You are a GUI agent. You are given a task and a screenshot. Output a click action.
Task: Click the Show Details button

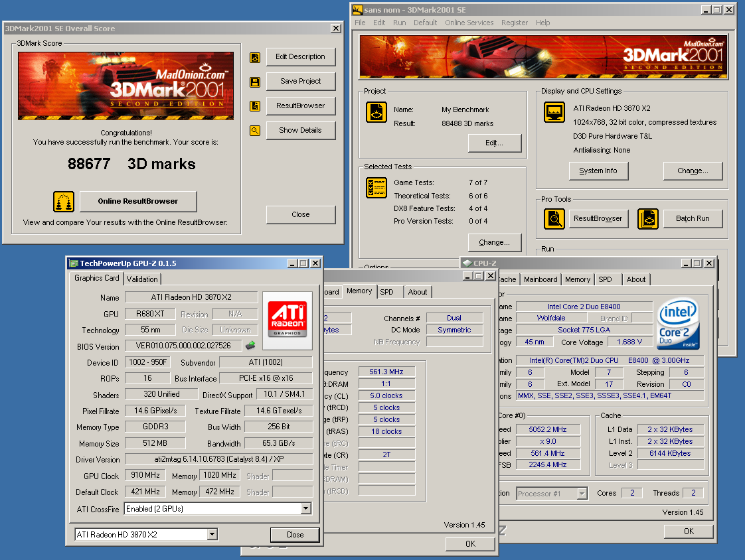point(300,130)
